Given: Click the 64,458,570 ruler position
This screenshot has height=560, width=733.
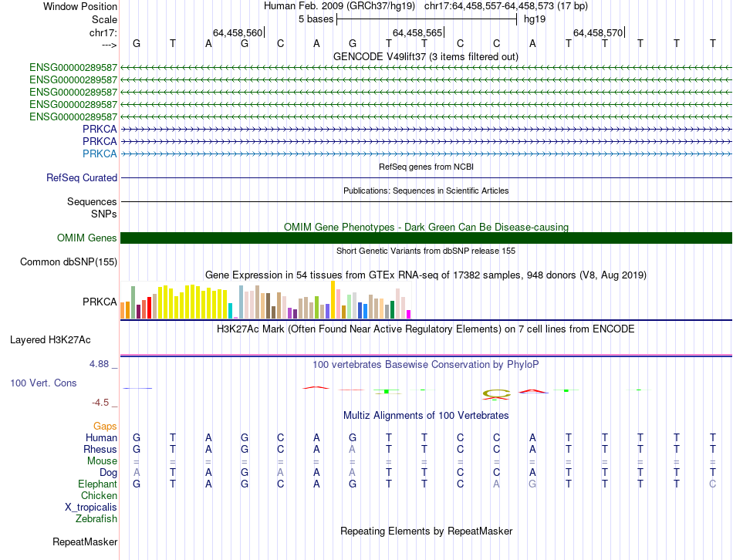Looking at the screenshot, I should pyautogui.click(x=598, y=32).
